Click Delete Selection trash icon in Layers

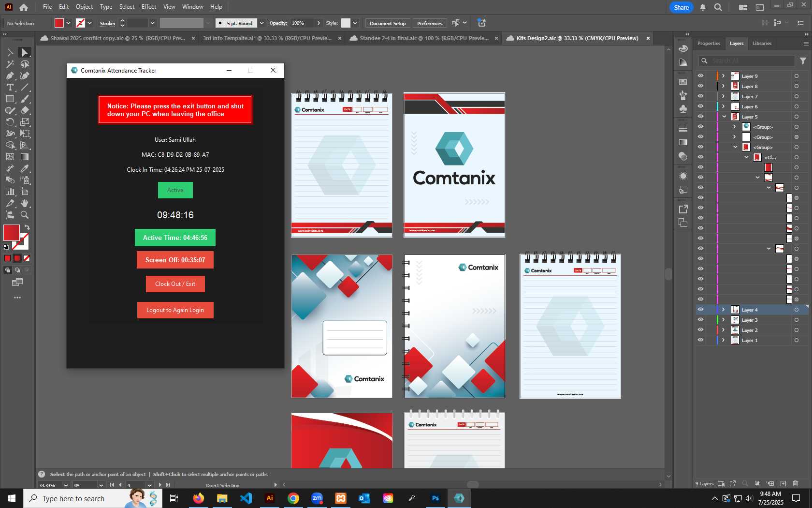[796, 483]
